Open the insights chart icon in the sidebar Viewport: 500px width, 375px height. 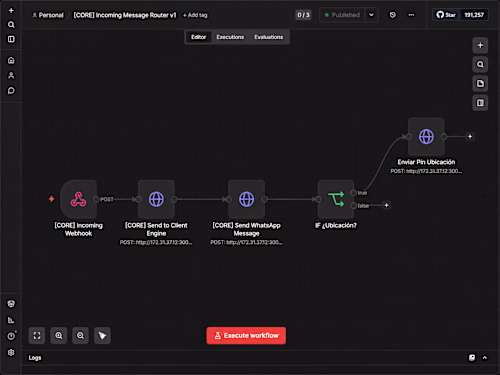(11, 320)
